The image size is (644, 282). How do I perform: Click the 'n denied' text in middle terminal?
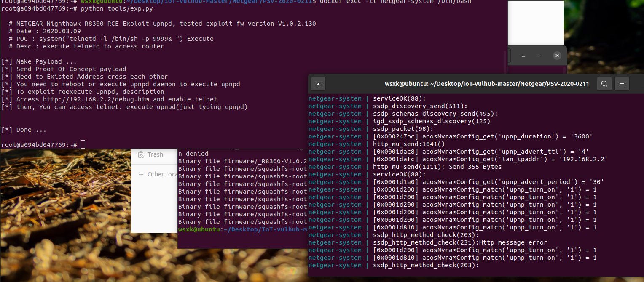click(193, 154)
